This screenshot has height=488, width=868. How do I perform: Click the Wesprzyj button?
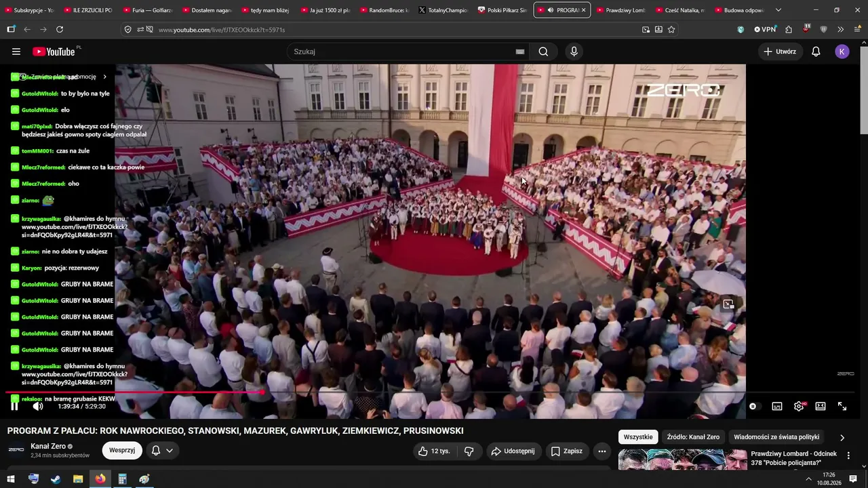[x=122, y=451]
